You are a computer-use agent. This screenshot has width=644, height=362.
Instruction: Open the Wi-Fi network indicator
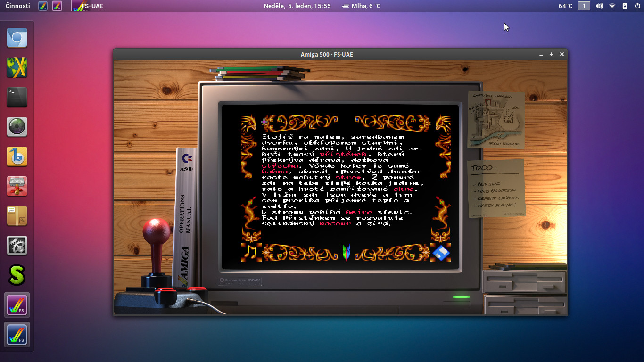click(x=612, y=6)
